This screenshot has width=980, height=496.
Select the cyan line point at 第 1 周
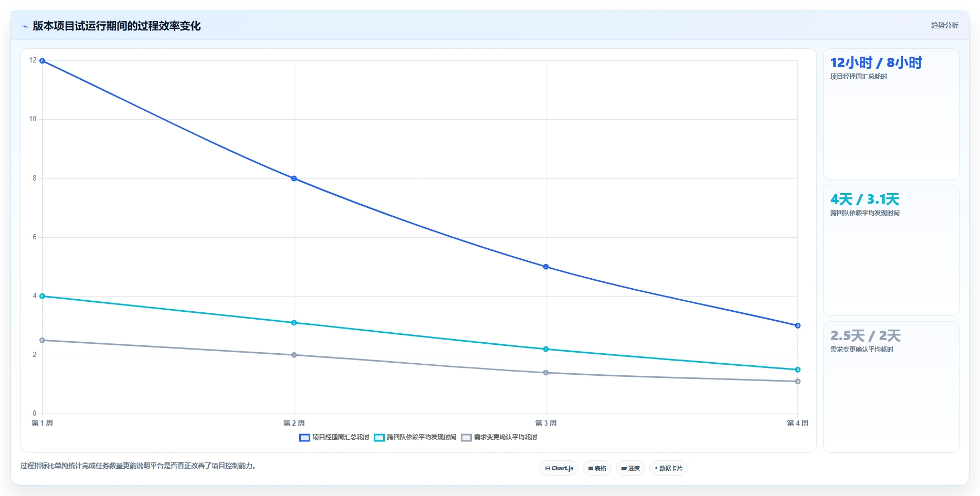click(x=43, y=296)
